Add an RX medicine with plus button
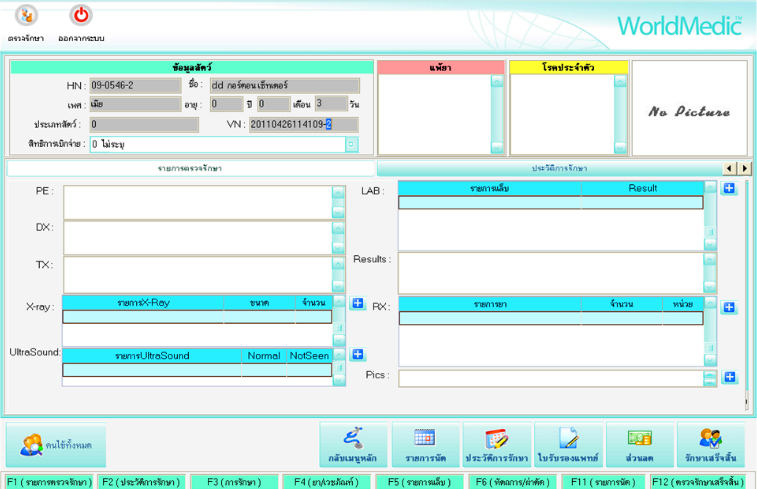Viewport: 757px width, 489px height. 729,307
